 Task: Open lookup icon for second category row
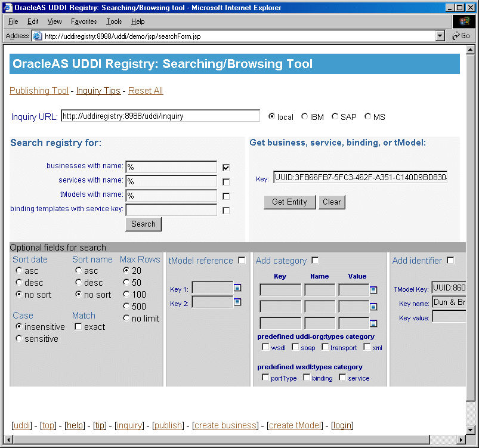coord(373,307)
